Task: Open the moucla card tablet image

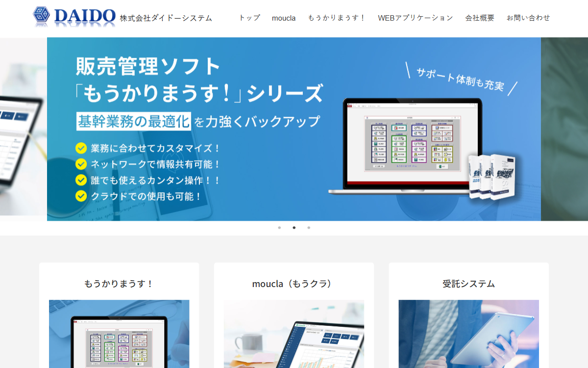Action: point(294,334)
